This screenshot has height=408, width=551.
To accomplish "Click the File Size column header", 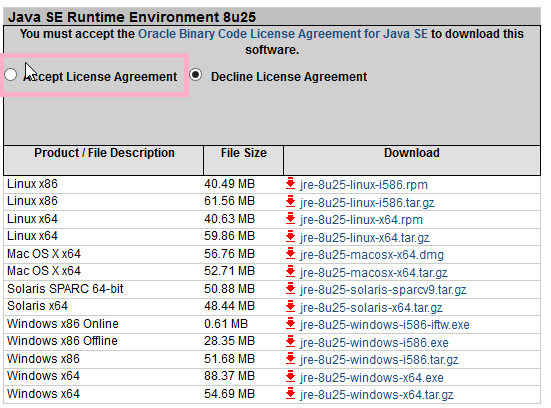I will [244, 153].
